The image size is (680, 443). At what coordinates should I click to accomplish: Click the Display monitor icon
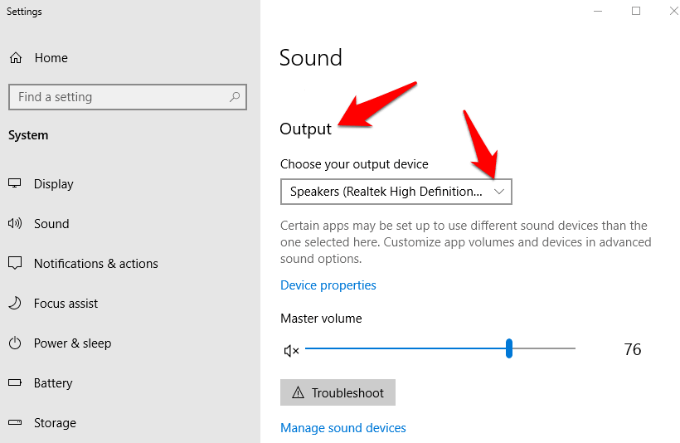pos(15,184)
